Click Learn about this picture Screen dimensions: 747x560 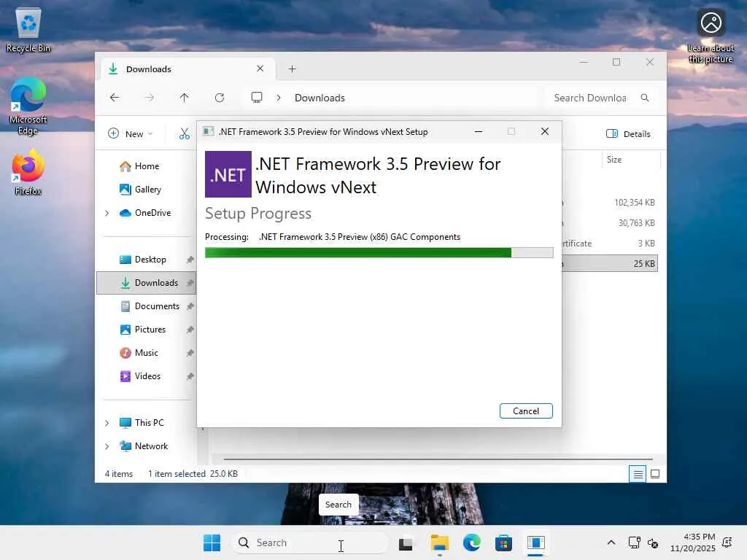click(x=711, y=36)
